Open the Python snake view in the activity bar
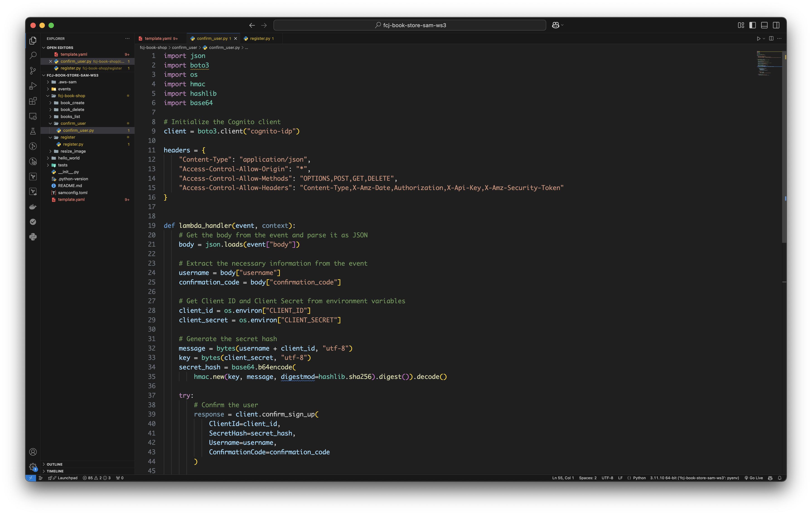 coord(33,237)
